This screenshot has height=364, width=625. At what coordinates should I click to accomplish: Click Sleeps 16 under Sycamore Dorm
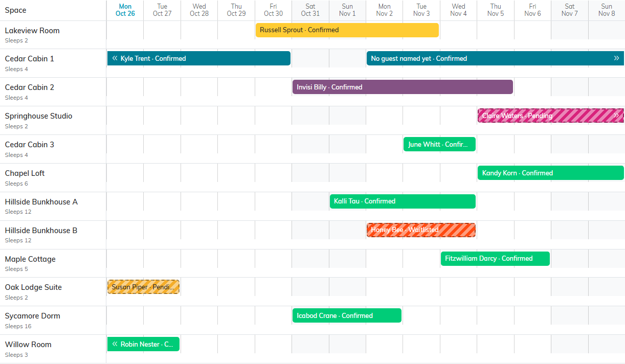click(x=18, y=326)
